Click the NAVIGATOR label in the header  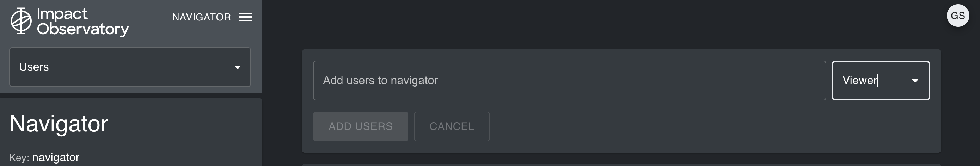pyautogui.click(x=201, y=17)
